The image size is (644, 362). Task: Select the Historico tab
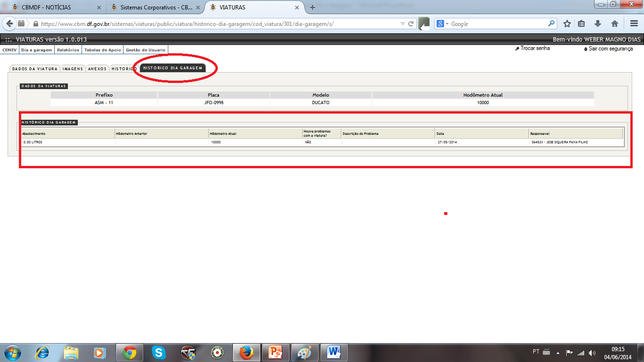coord(124,69)
